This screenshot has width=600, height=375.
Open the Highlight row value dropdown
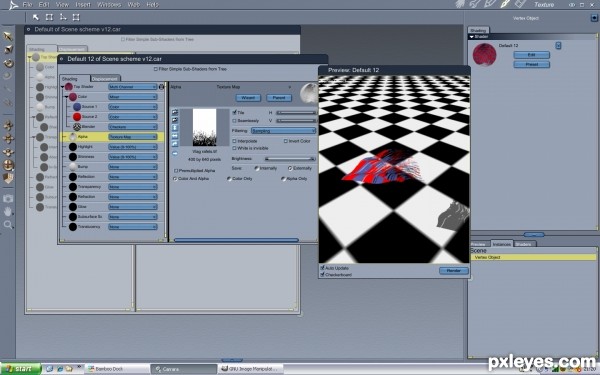[132, 147]
